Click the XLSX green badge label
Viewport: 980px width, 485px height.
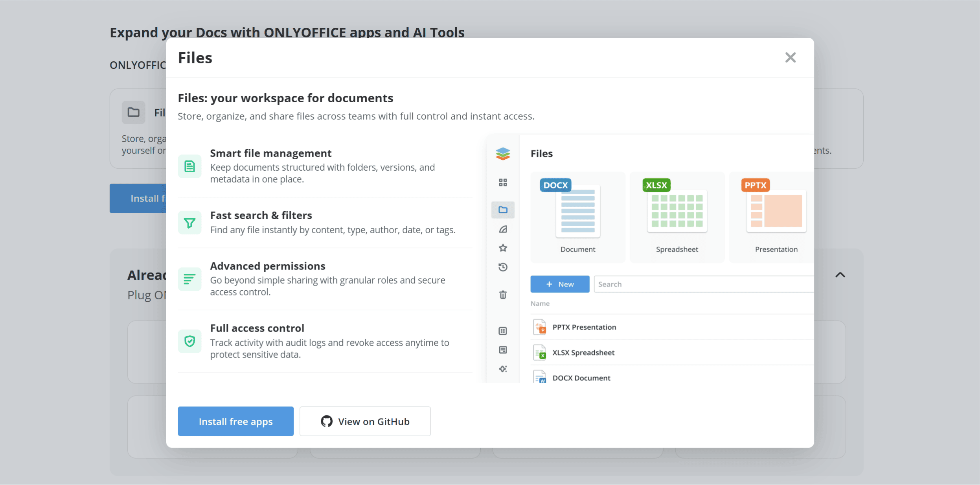click(656, 185)
